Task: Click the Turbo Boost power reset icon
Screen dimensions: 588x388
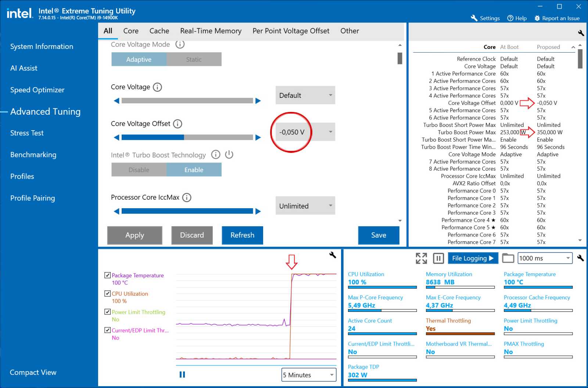Action: tap(229, 154)
